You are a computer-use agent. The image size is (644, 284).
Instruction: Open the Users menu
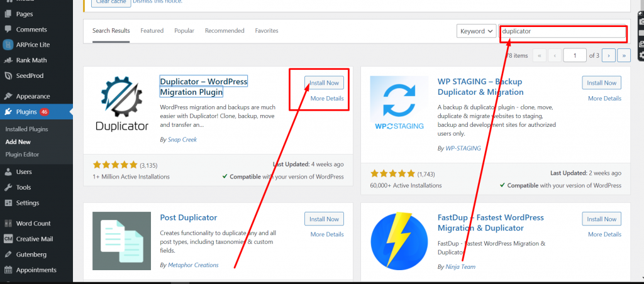[x=24, y=172]
